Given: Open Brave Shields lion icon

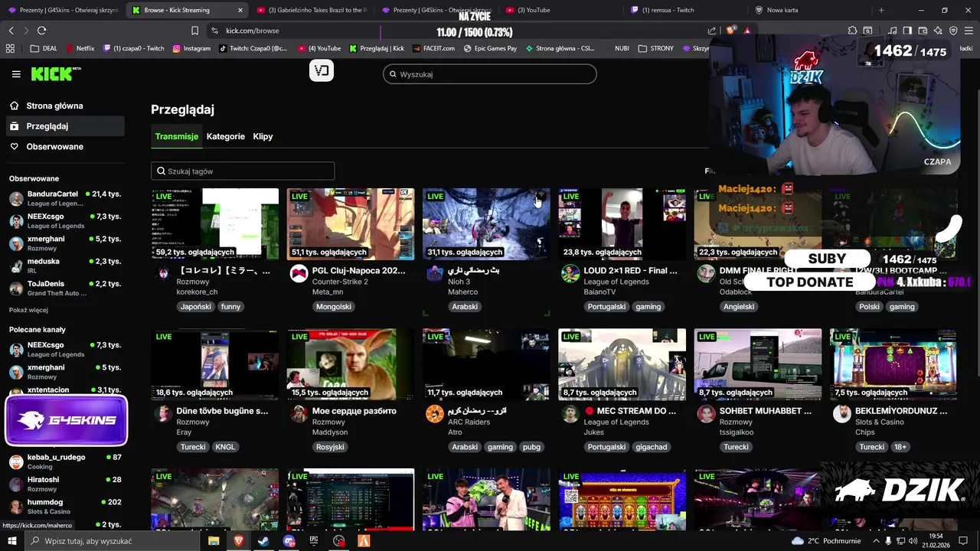Looking at the screenshot, I should [x=732, y=31].
